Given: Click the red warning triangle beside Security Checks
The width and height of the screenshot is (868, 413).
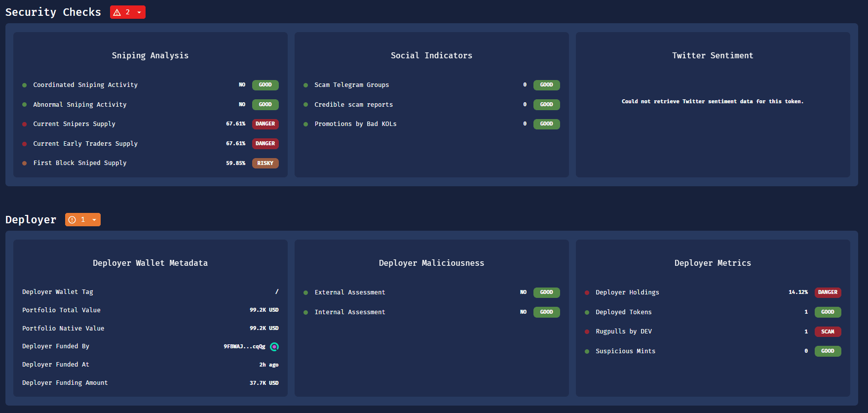Looking at the screenshot, I should [117, 12].
